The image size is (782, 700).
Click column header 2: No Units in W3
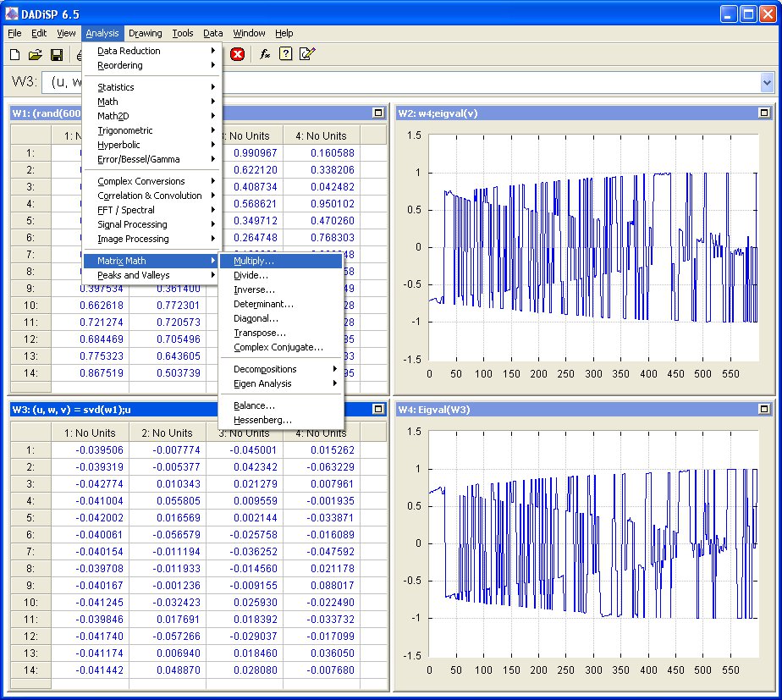(x=167, y=433)
